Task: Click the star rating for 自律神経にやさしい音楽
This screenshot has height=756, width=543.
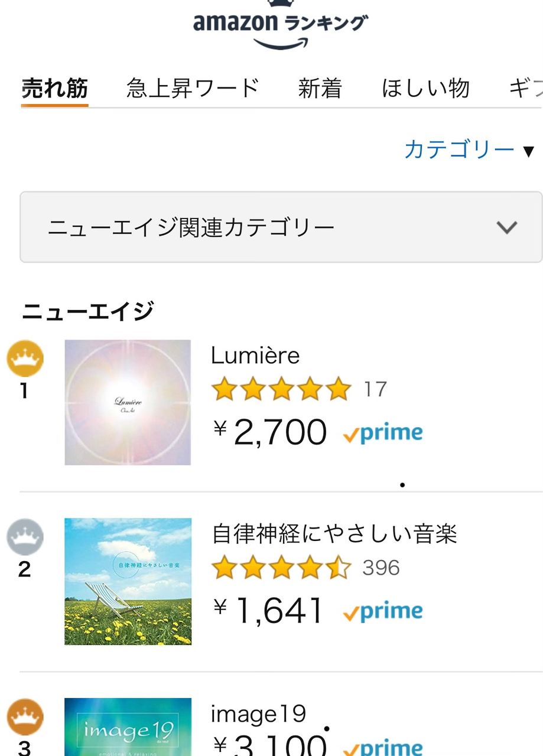Action: pyautogui.click(x=281, y=568)
